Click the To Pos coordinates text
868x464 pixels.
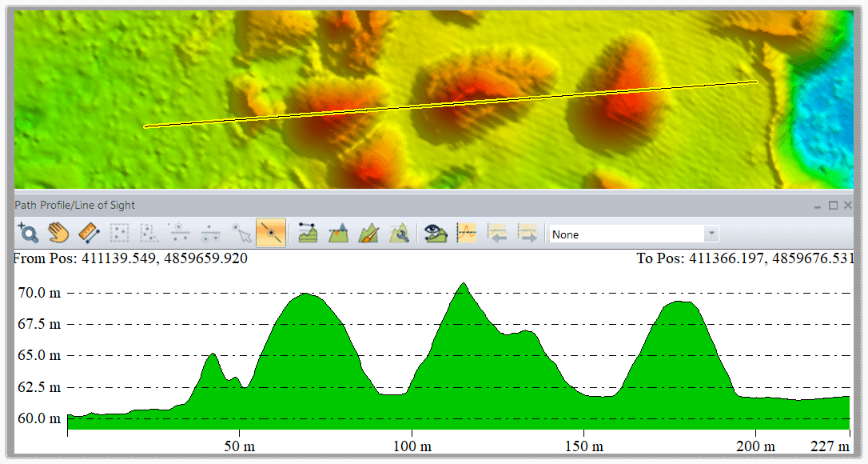pyautogui.click(x=746, y=258)
